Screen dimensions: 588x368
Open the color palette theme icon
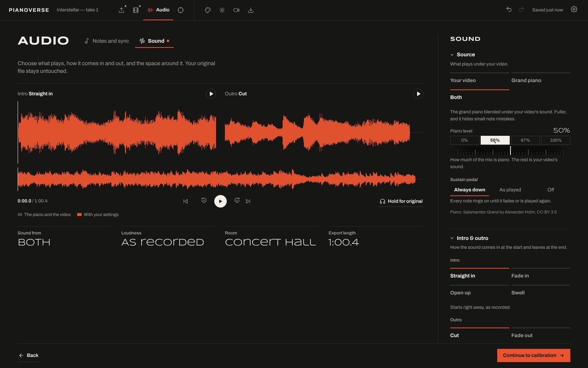208,10
